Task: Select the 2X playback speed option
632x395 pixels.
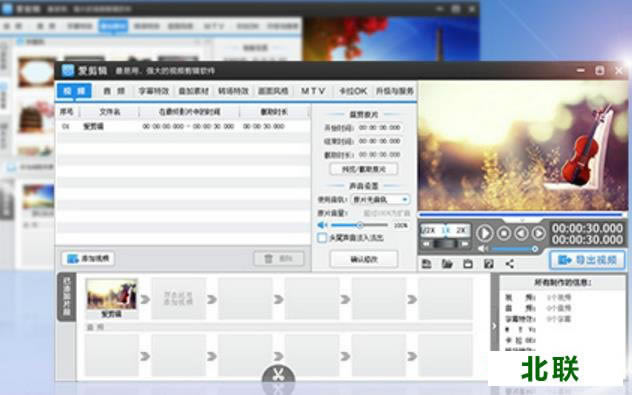Action: pos(461,231)
